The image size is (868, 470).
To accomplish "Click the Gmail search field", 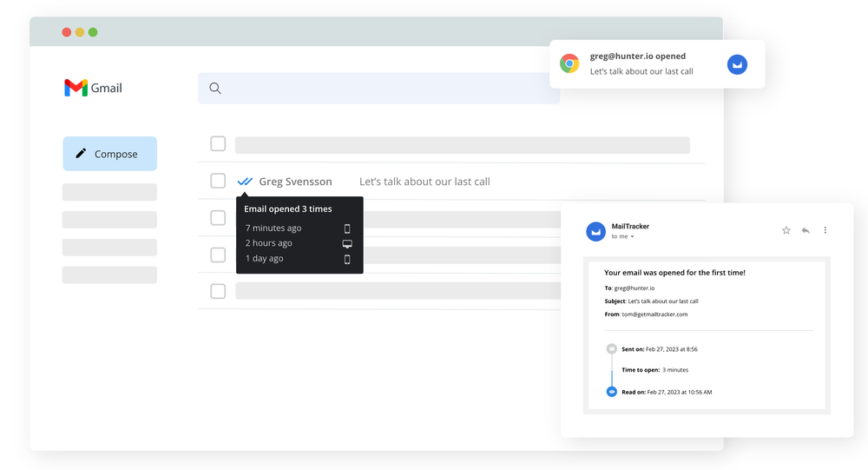I will [378, 88].
